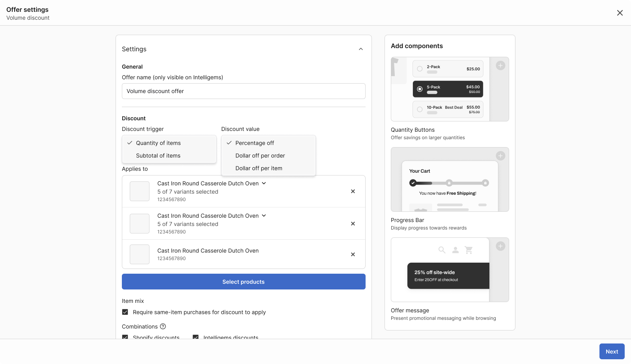
Task: Add the Quantity Buttons component plus icon
Action: [x=500, y=66]
